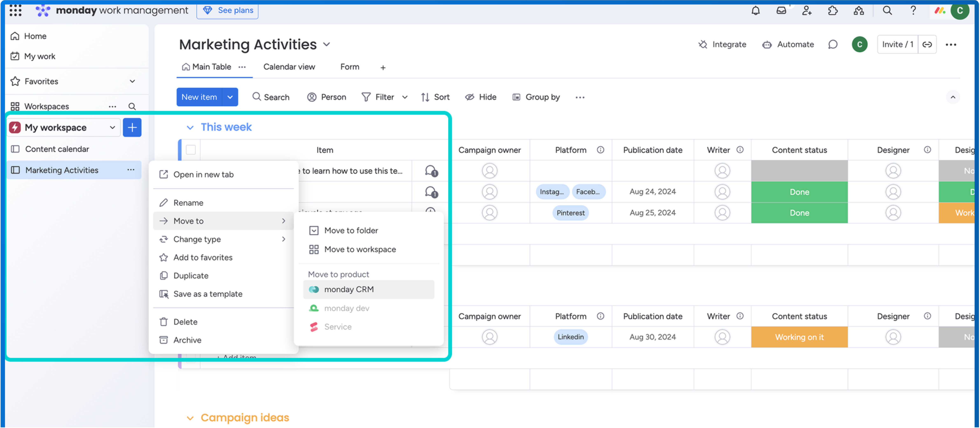980x428 pixels.
Task: Open the apps puzzle piece icon
Action: (x=833, y=11)
